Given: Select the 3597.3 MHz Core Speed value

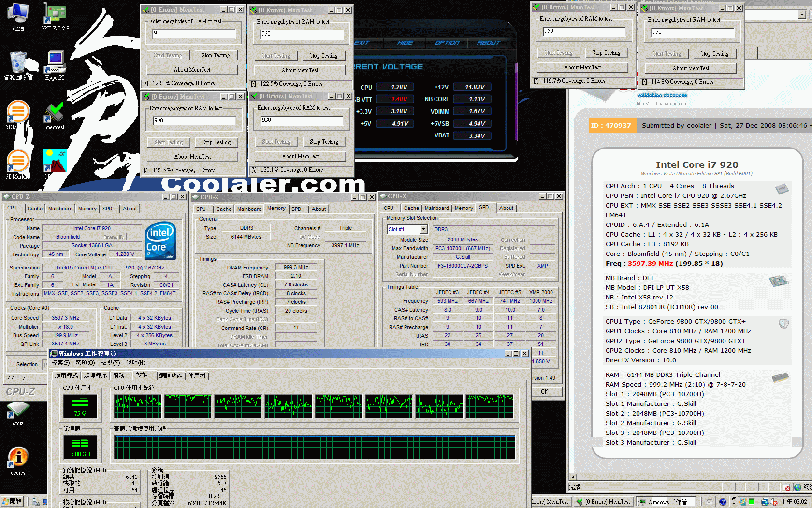Looking at the screenshot, I should [66, 318].
